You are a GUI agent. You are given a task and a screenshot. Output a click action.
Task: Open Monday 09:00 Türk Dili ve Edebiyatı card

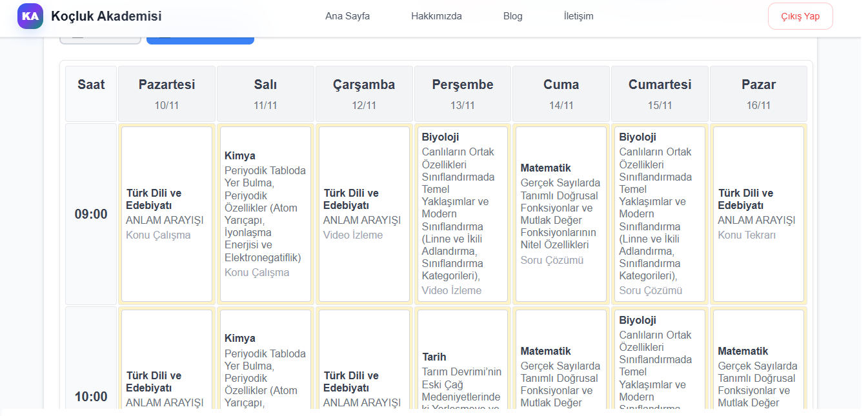click(x=167, y=214)
